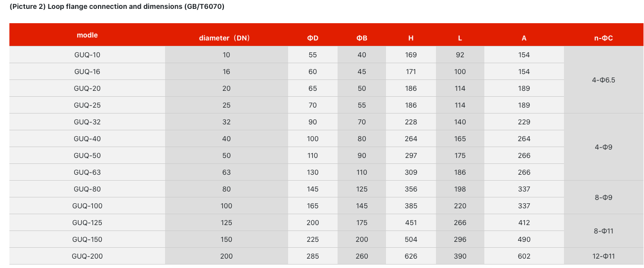
Task: Click the A value 602
Action: click(x=524, y=256)
